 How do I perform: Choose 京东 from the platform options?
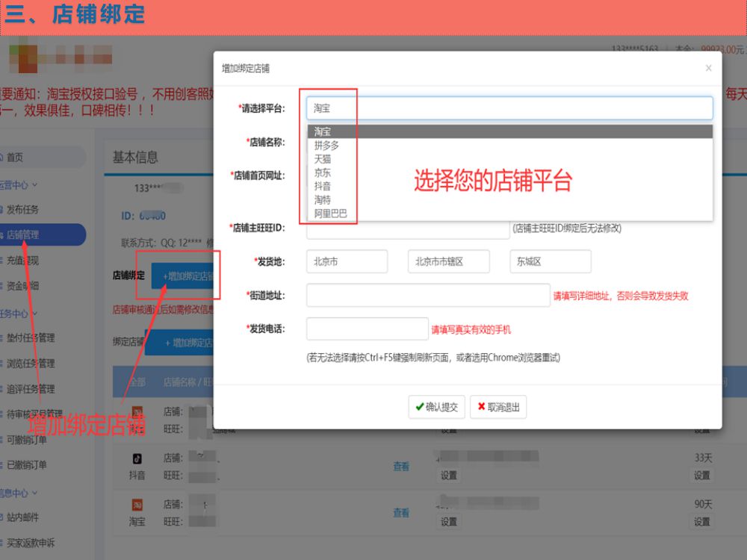509,172
